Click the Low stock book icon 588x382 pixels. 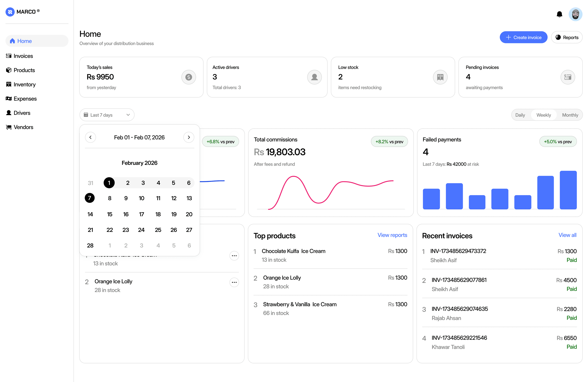(440, 77)
